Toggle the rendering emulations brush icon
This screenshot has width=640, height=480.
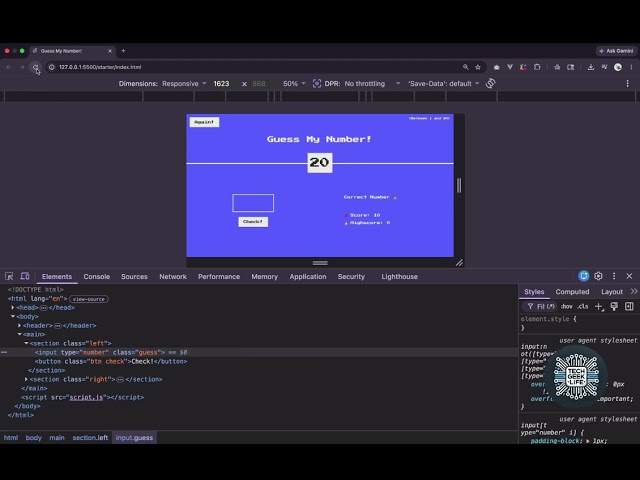[614, 307]
